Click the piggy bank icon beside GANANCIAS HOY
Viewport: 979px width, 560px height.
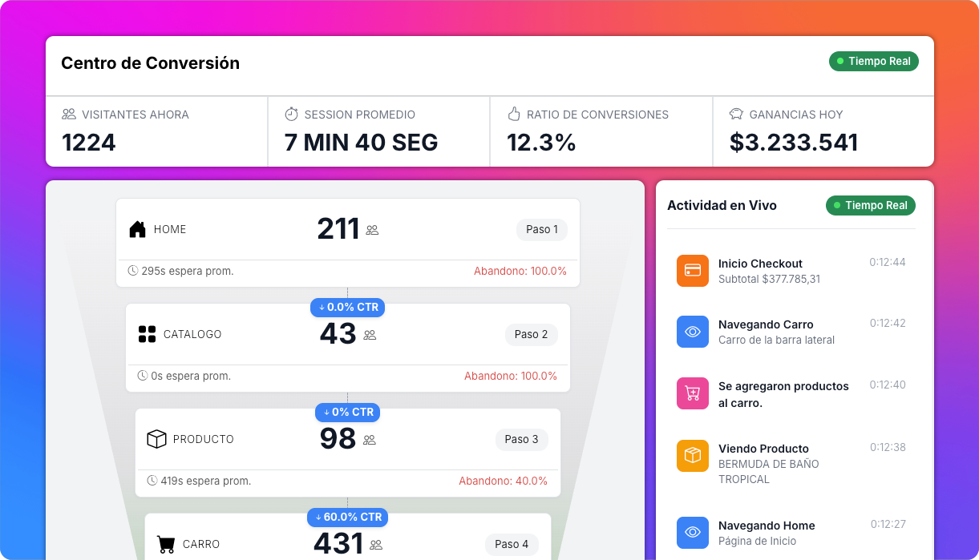pyautogui.click(x=736, y=115)
